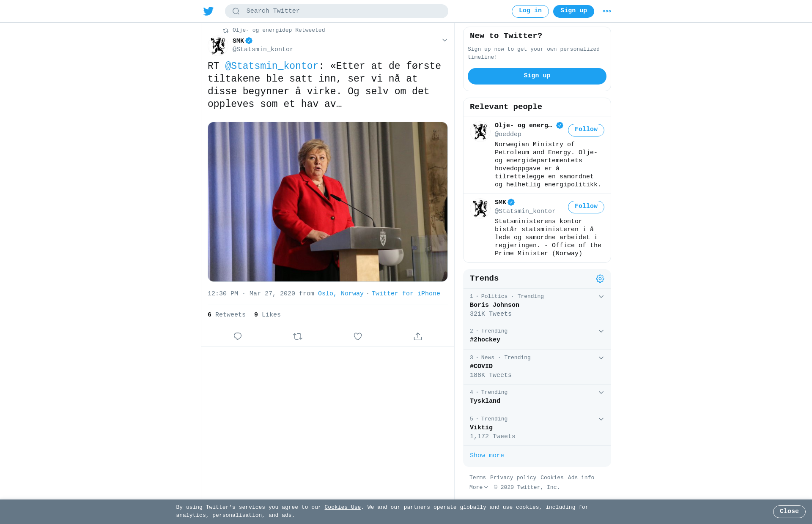Screen dimensions: 812x524
Task: Click the Log in button
Action: pyautogui.click(x=530, y=11)
